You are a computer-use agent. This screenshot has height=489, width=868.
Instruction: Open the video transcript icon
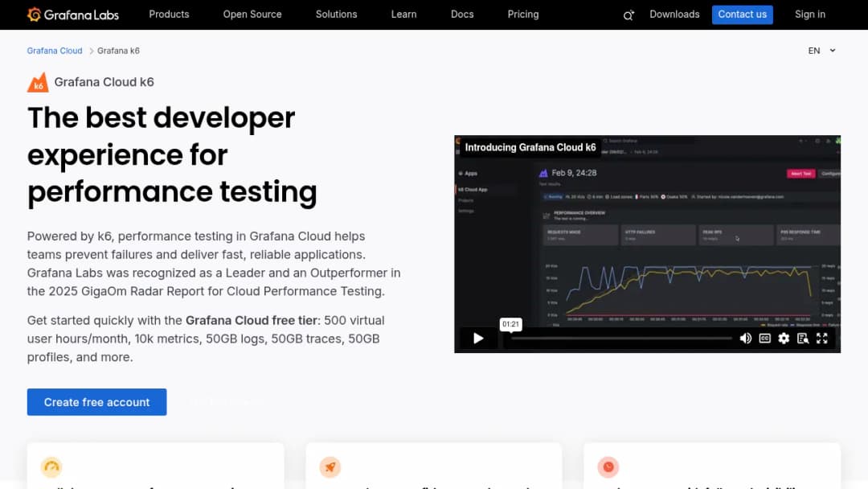tap(803, 339)
